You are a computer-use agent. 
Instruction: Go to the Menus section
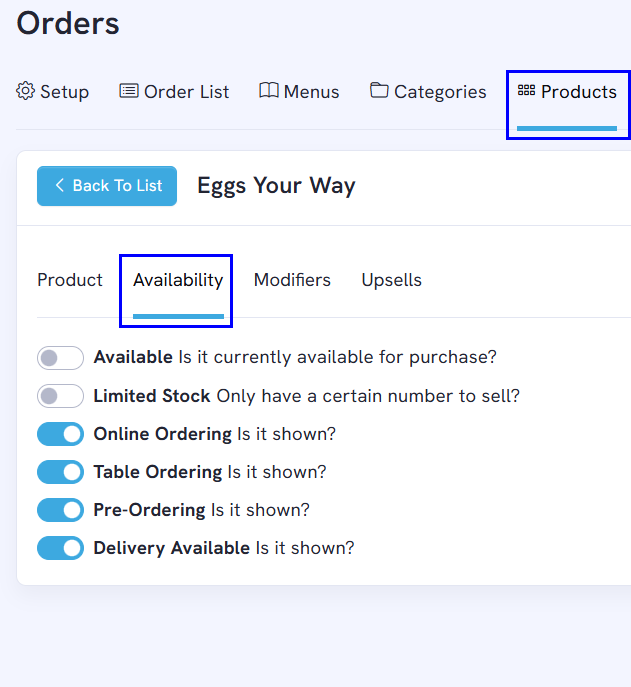[299, 92]
